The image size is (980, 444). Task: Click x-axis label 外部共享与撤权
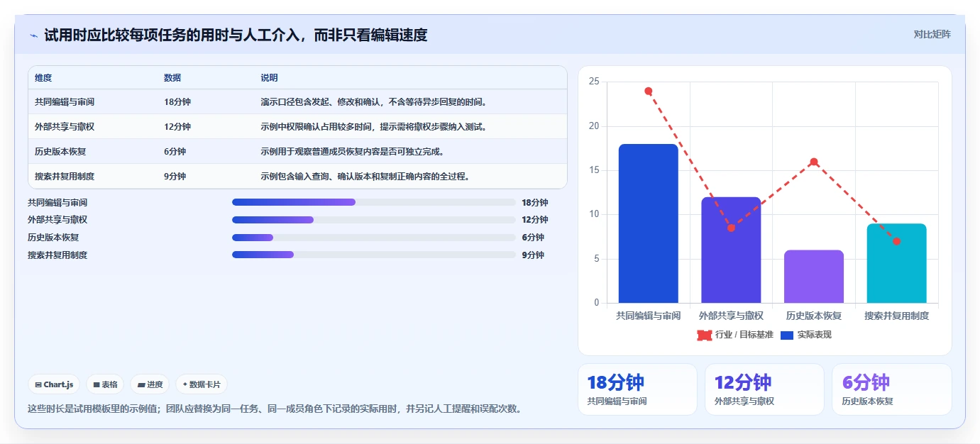731,316
